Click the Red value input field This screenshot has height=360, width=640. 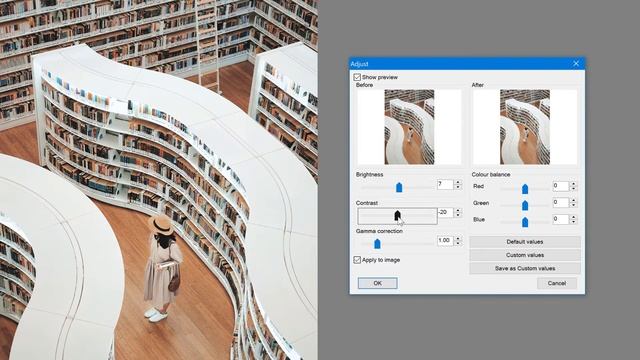(561, 186)
